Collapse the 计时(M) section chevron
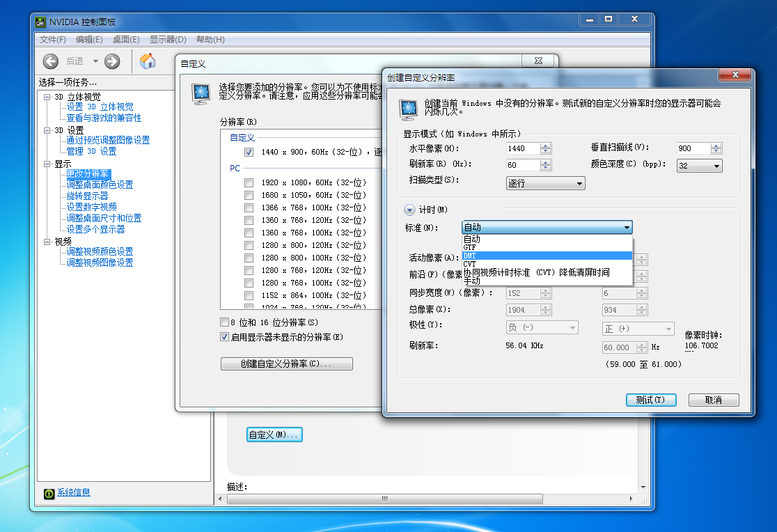Image resolution: width=777 pixels, height=532 pixels. (409, 210)
